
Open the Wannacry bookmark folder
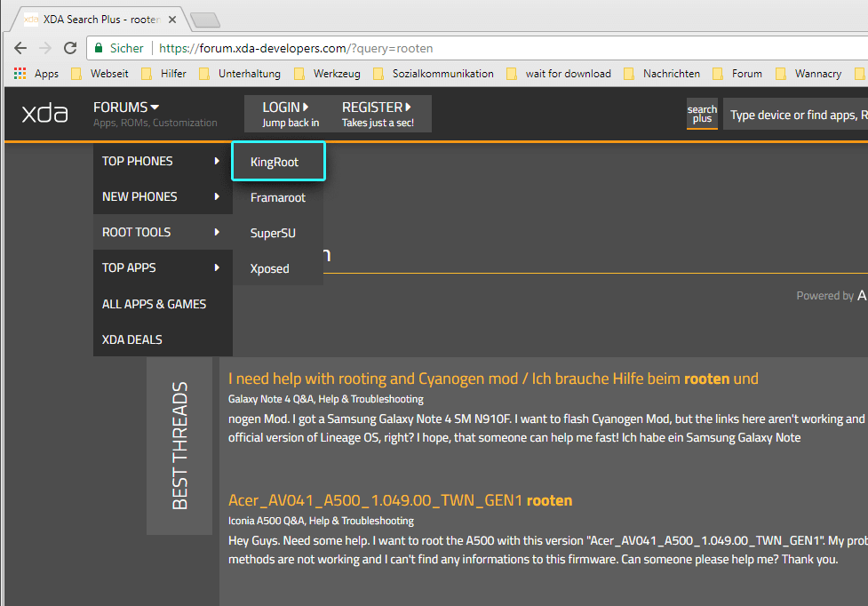(808, 74)
